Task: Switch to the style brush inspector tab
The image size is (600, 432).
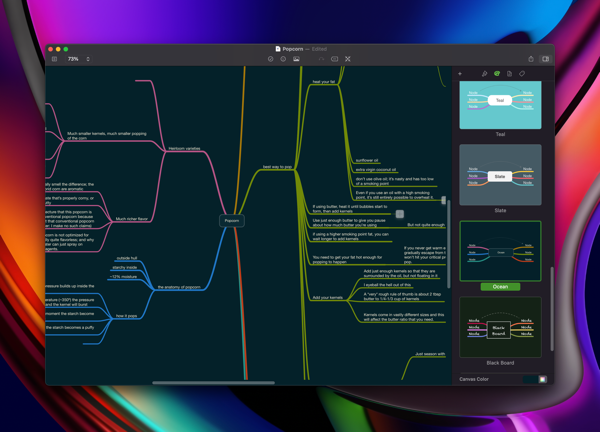Action: [484, 73]
